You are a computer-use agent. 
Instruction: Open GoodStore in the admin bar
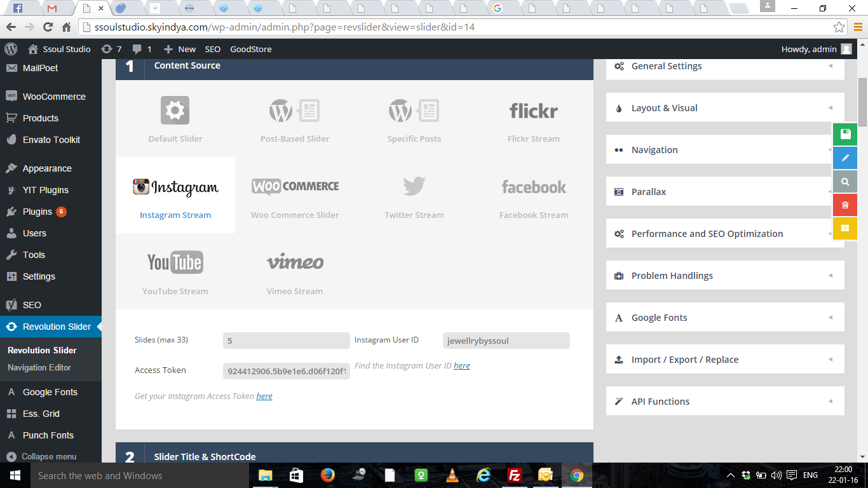[x=251, y=49]
